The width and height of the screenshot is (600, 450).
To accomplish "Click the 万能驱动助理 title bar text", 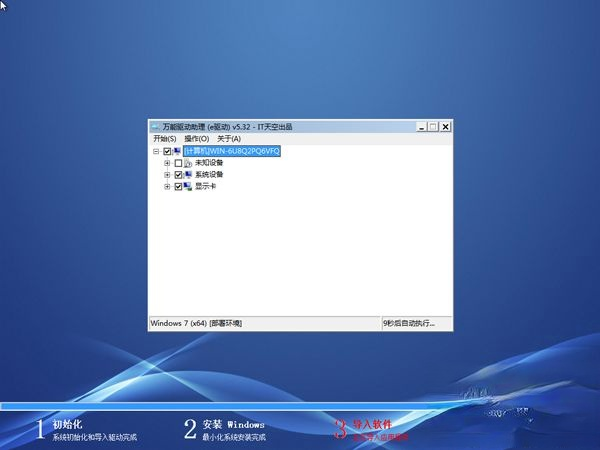I will pyautogui.click(x=227, y=127).
